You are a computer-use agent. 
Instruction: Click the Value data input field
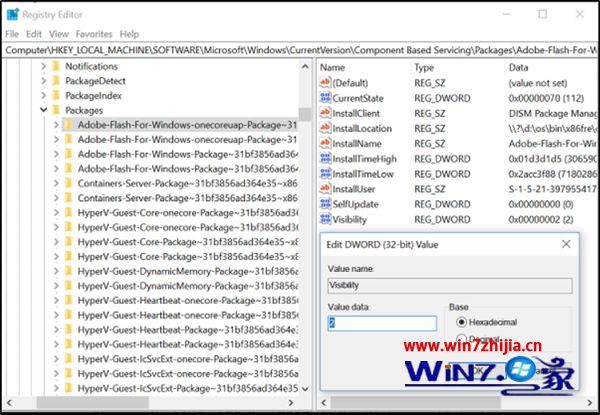(382, 323)
